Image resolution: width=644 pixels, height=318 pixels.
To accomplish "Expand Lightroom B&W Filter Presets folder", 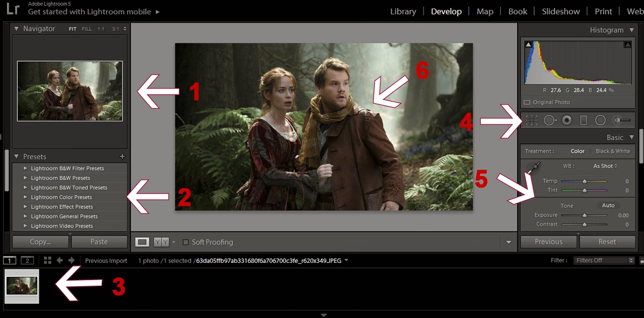I will 26,168.
